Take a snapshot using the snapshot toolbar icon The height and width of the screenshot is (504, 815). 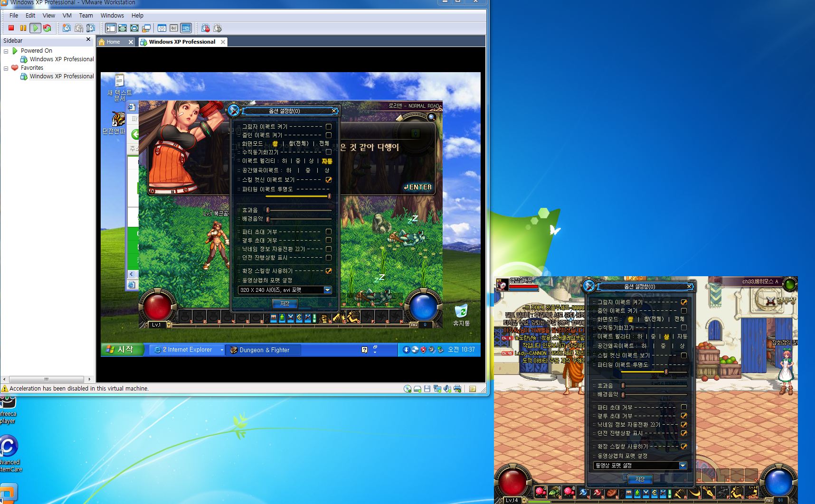tap(66, 28)
